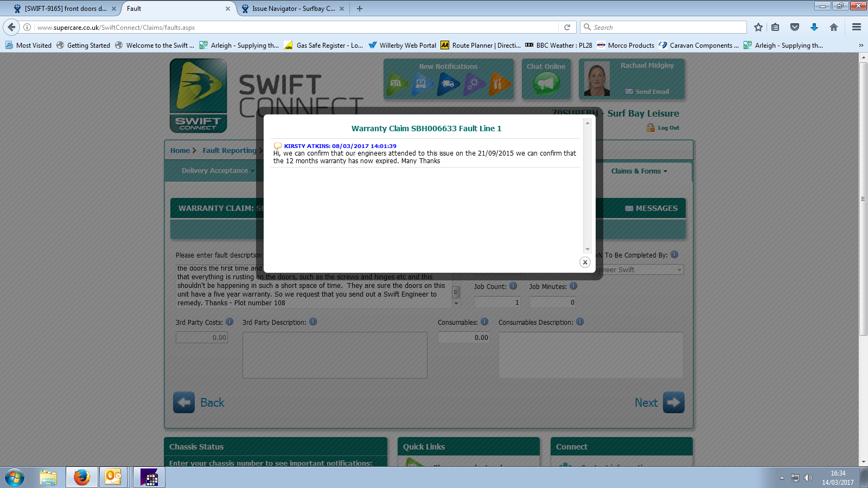
Task: Click the purple gears notification icon
Action: pyautogui.click(x=474, y=84)
